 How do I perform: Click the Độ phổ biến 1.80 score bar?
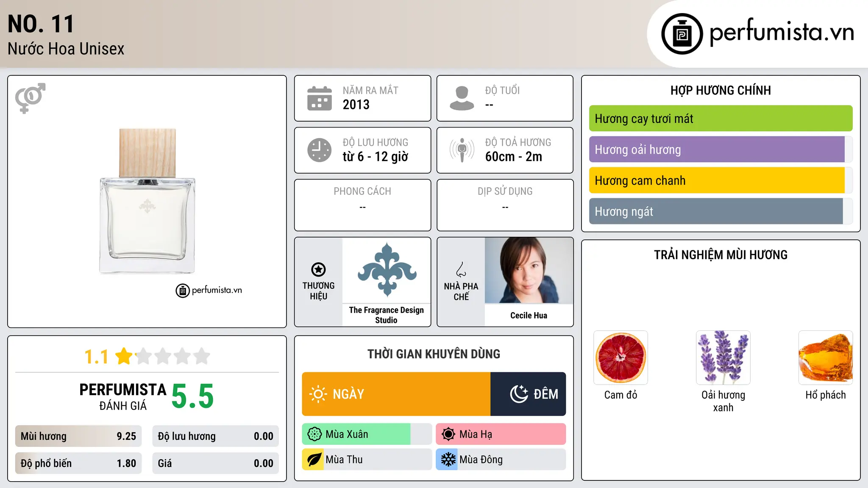click(x=78, y=463)
